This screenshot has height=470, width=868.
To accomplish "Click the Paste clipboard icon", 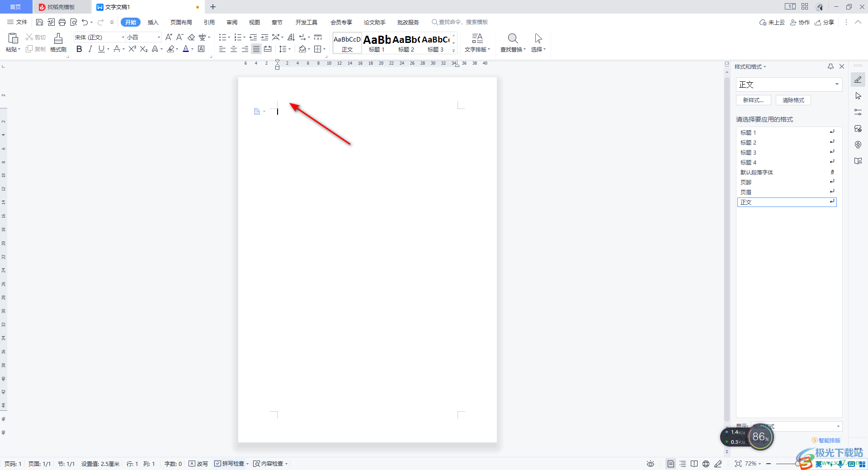I will [13, 38].
